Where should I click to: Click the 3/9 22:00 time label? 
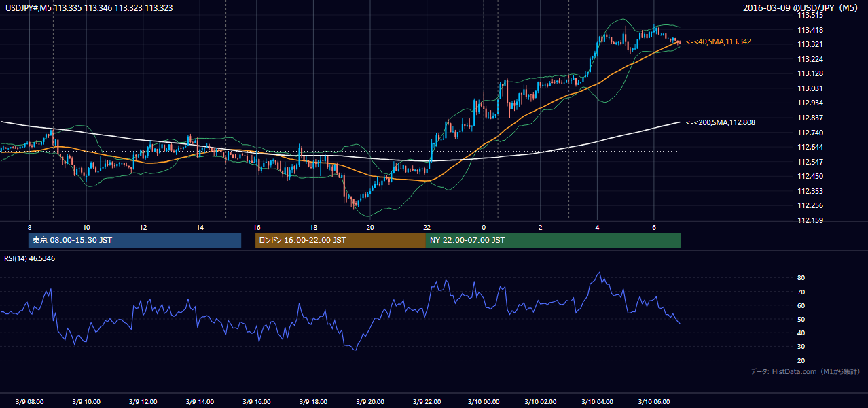pos(427,402)
